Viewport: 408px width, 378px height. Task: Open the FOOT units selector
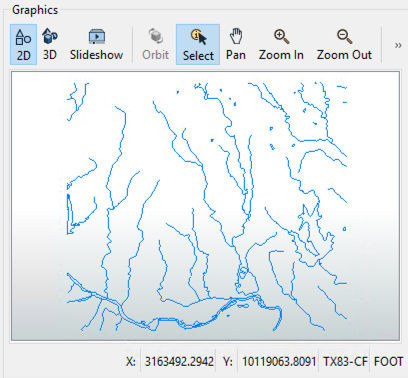[388, 361]
